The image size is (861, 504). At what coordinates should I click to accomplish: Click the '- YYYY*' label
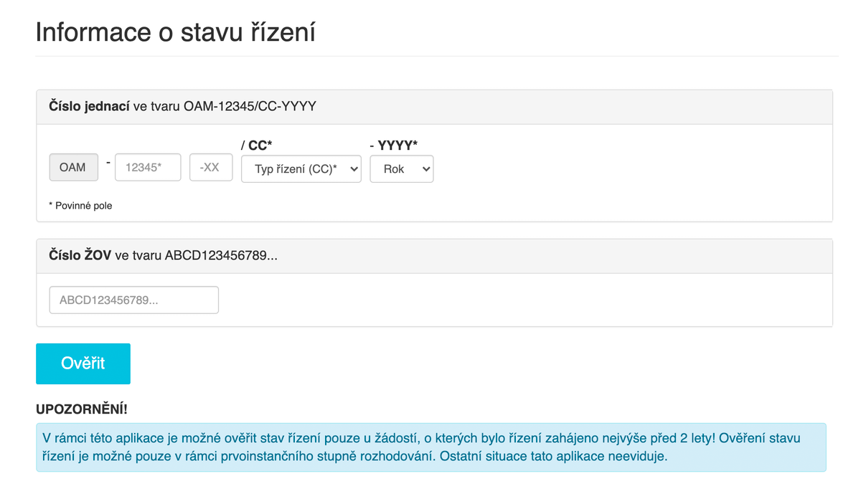[x=394, y=146]
